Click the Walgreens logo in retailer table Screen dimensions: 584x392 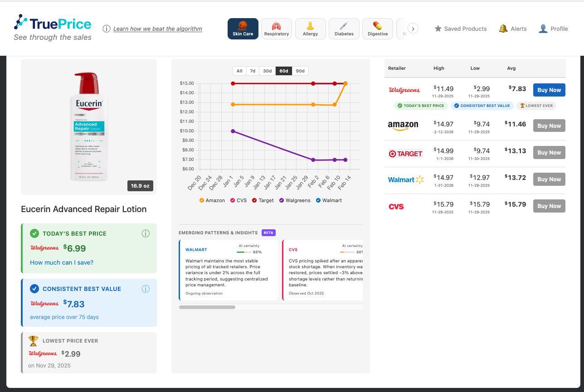point(404,90)
